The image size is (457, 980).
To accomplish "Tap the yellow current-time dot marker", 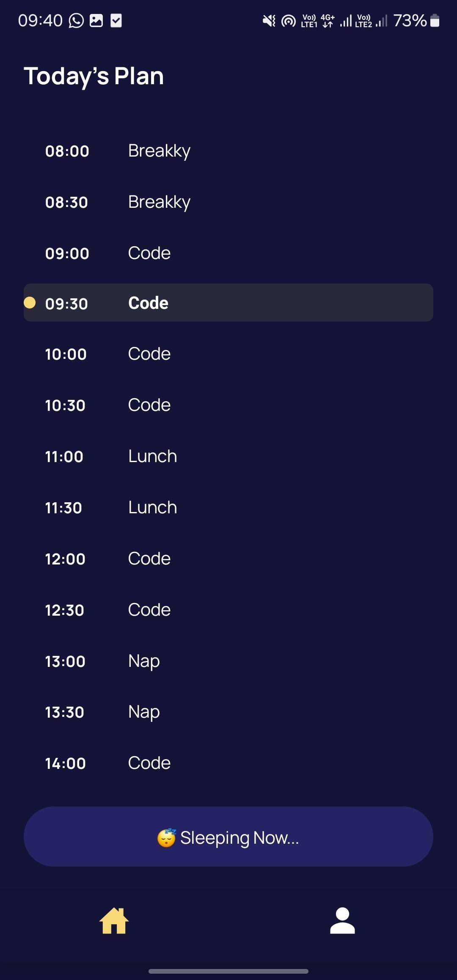I will [30, 303].
